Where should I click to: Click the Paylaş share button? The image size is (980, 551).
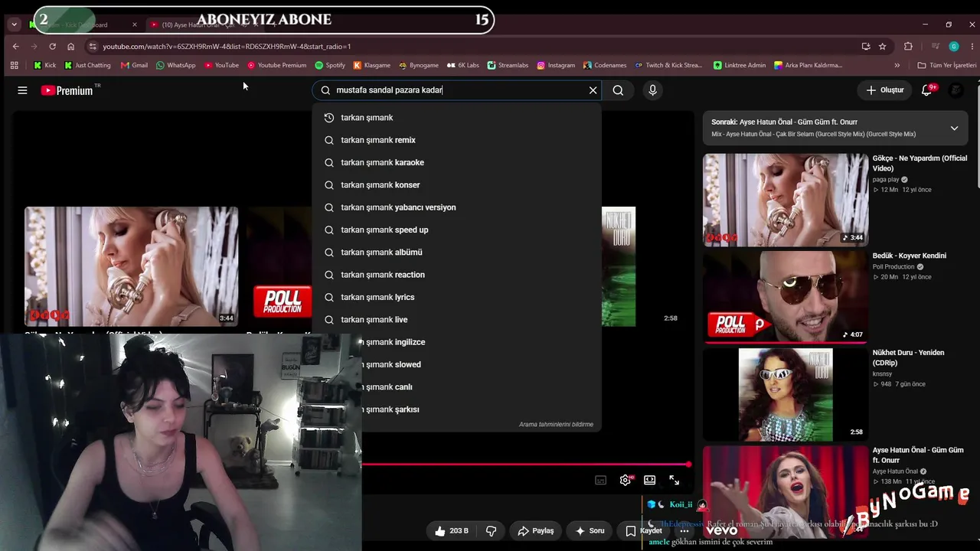coord(536,530)
